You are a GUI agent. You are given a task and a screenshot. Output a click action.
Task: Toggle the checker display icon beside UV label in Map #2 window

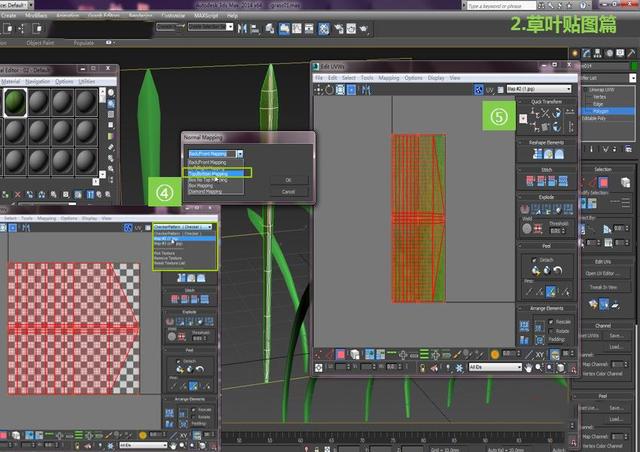479,89
